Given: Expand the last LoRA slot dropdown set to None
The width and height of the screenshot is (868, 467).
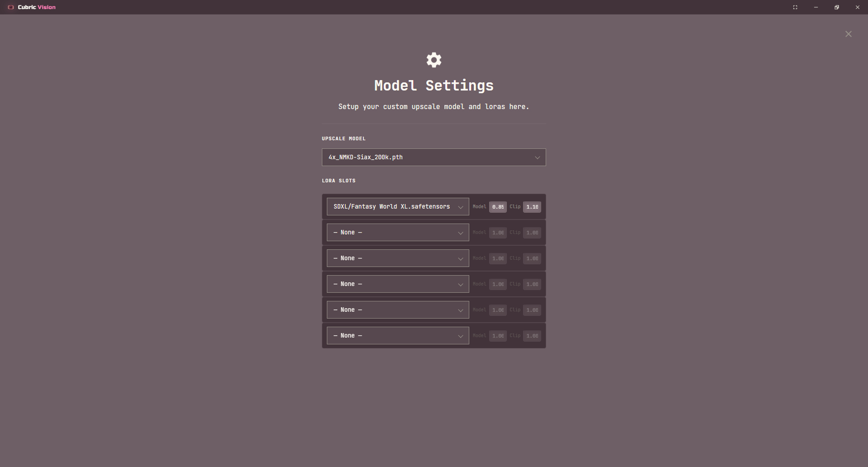Looking at the screenshot, I should tap(398, 336).
